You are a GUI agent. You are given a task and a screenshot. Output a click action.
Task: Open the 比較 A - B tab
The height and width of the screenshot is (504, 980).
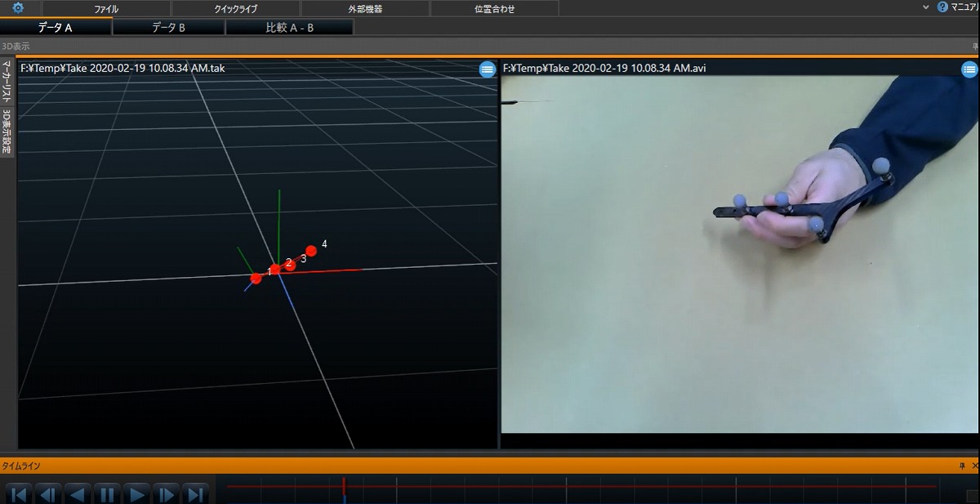coord(289,28)
